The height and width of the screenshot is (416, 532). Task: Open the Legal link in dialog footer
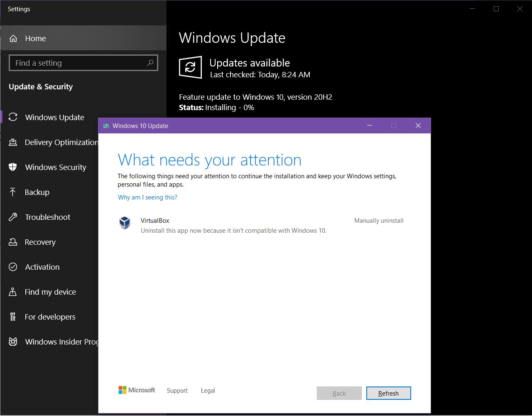208,391
